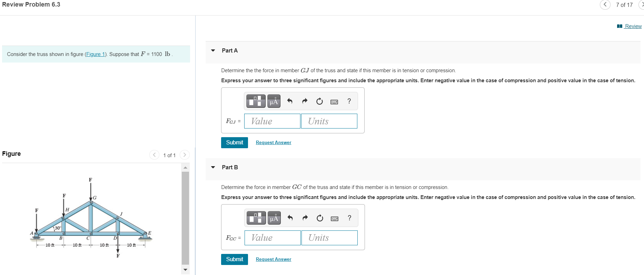Reset the Part B answer field
The height and width of the screenshot is (275, 644).
click(x=320, y=218)
